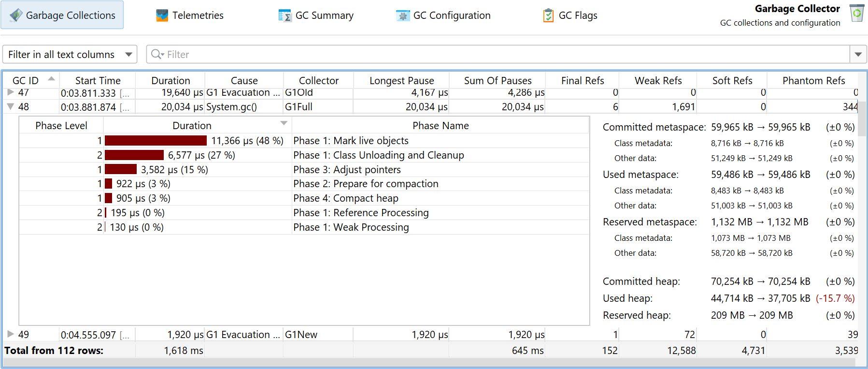868x369 pixels.
Task: Select 'Phase 1: Reference Processing' row
Action: tap(304, 213)
